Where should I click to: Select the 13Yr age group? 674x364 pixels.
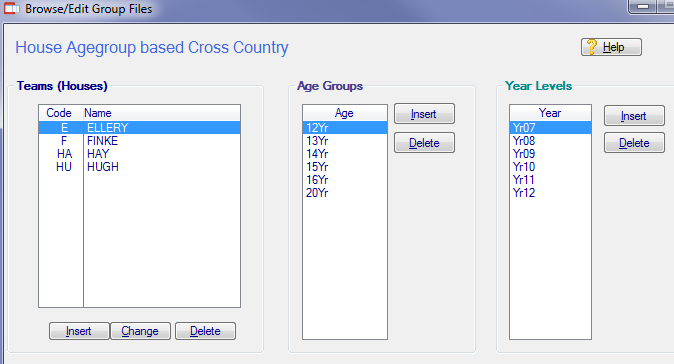click(345, 141)
